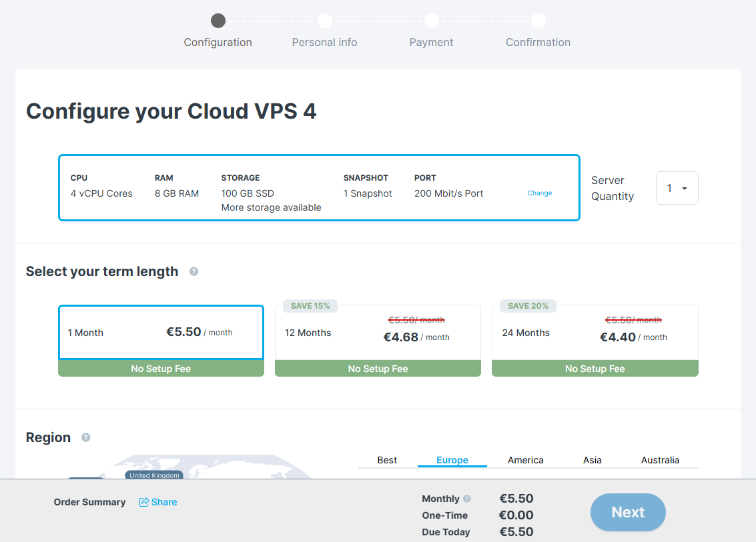Click the 1 Snapshot value

click(368, 193)
